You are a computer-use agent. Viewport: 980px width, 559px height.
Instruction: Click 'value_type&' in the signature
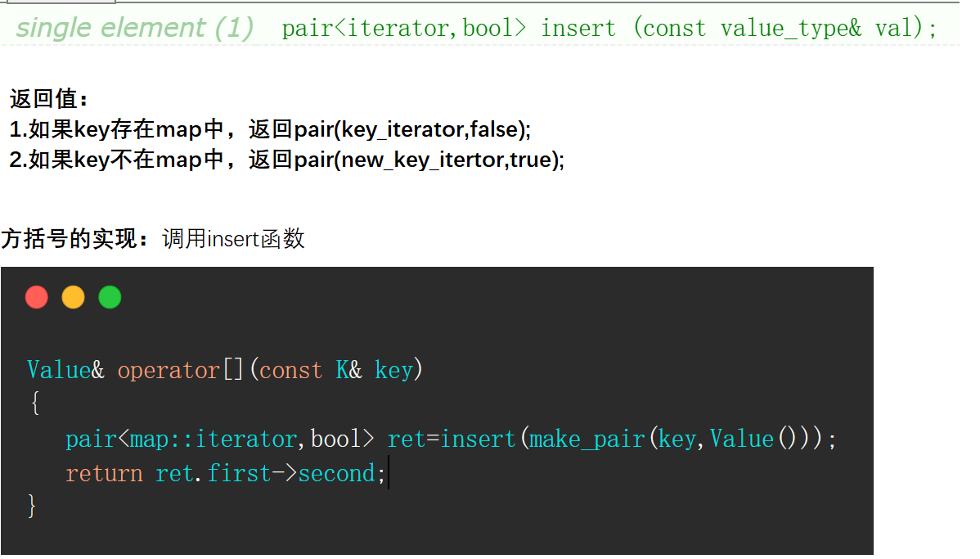click(x=791, y=29)
